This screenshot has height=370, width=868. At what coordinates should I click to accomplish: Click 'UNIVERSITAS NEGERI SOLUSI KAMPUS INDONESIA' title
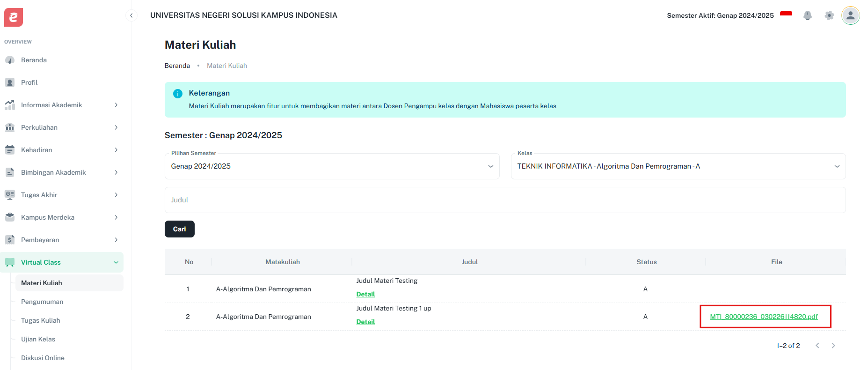(244, 15)
